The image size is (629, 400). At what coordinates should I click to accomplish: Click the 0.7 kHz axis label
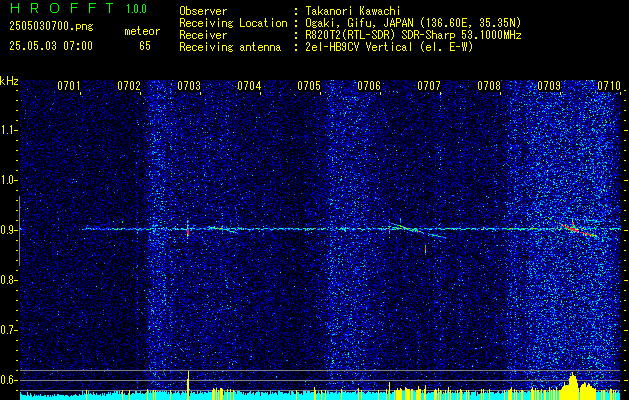9,330
